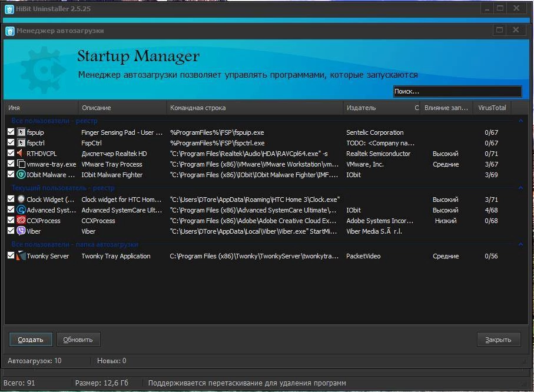Image resolution: width=534 pixels, height=392 pixels.
Task: Click the fspuip entry icon
Action: [21, 132]
